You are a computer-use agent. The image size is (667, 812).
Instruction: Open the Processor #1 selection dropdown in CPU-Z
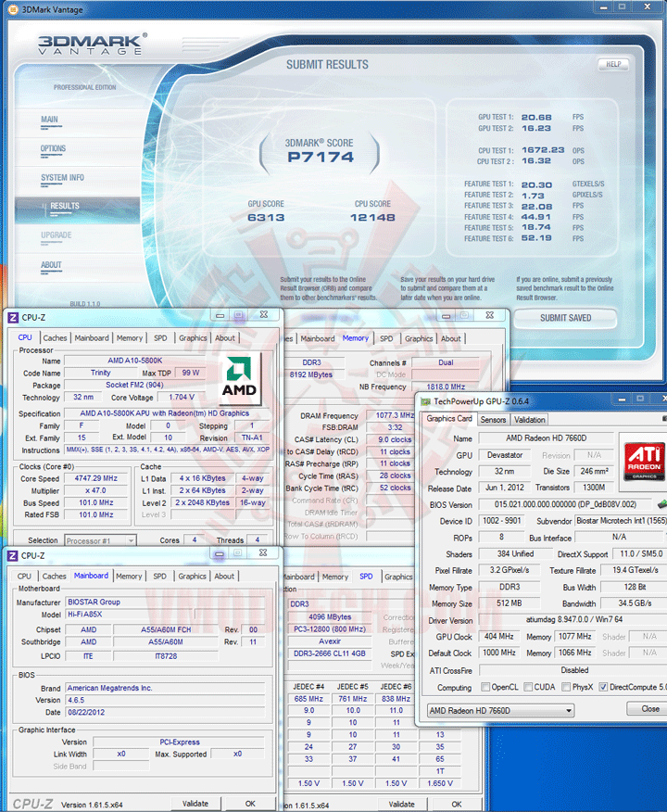pyautogui.click(x=100, y=540)
